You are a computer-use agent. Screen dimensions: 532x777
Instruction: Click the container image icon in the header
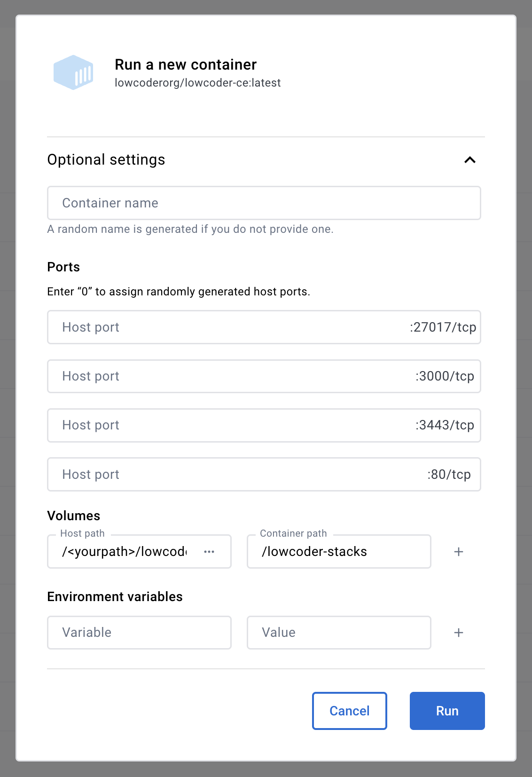pos(73,72)
